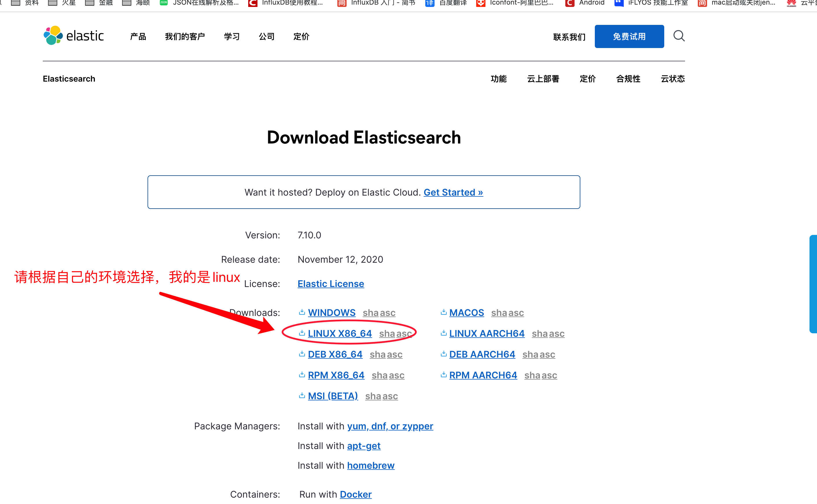This screenshot has height=504, width=817.
Task: Open the 学习 menu
Action: point(232,36)
